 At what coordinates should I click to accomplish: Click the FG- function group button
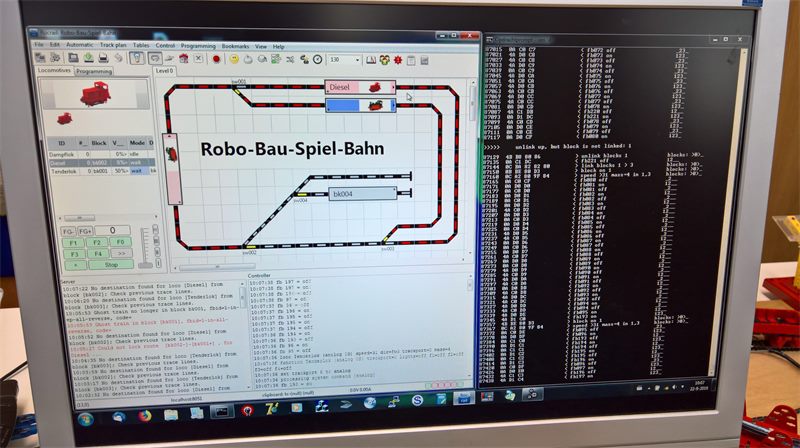click(68, 232)
